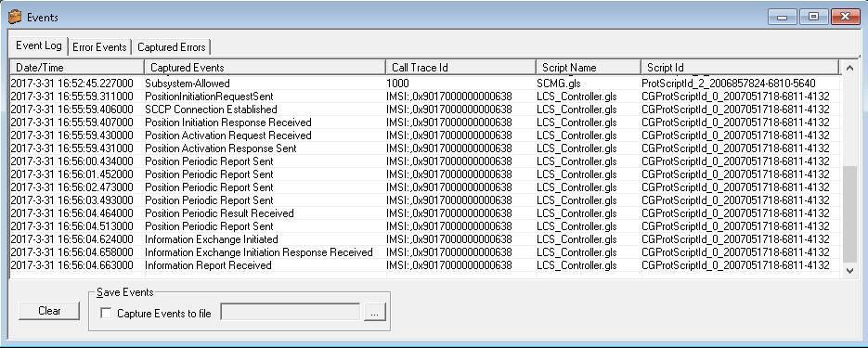The height and width of the screenshot is (348, 868).
Task: Click timestamp 2017-3-31 16:56:00.434000
Action: [x=72, y=161]
